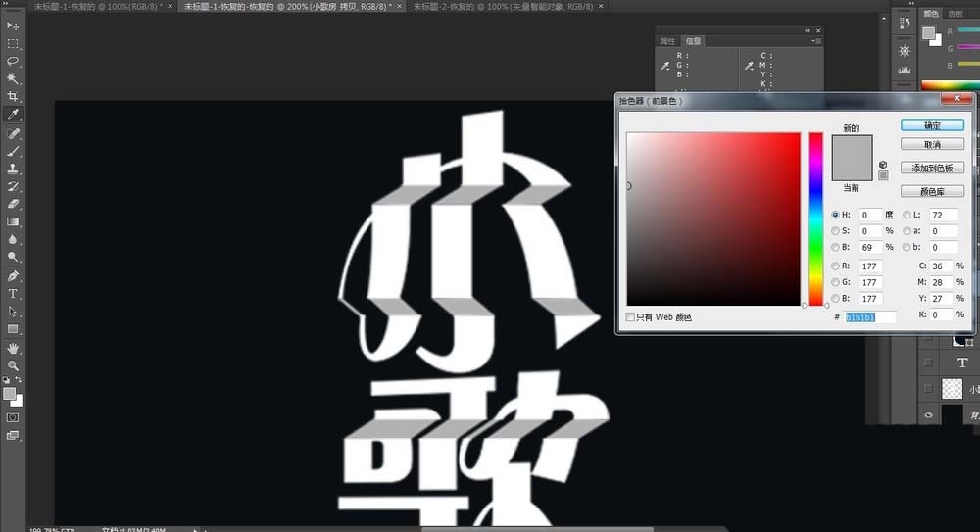Screen dimensions: 980x532
Task: Select the Rectangular Marquee tool
Action: pyautogui.click(x=13, y=44)
